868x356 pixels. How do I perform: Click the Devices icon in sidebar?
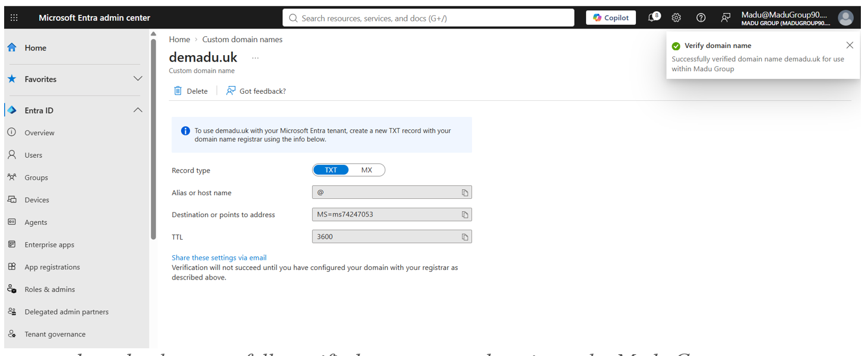(x=12, y=199)
